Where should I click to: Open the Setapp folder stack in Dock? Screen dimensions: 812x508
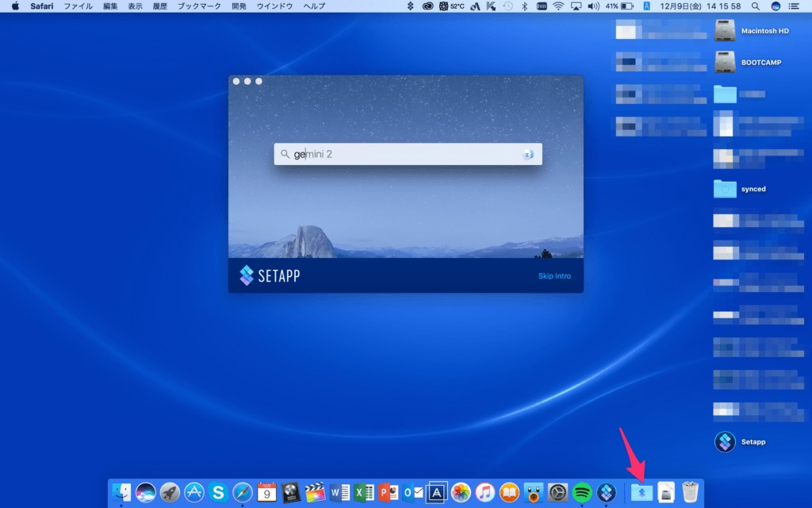pyautogui.click(x=642, y=492)
